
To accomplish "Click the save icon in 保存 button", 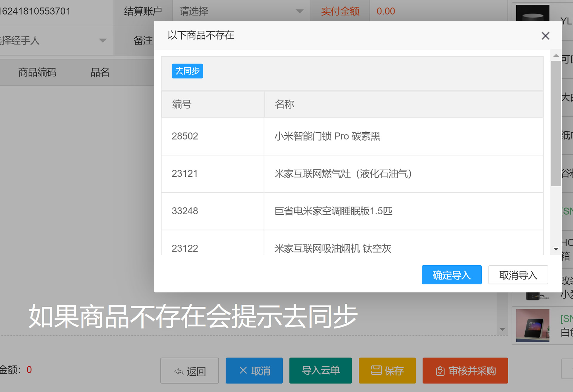I will coord(376,370).
